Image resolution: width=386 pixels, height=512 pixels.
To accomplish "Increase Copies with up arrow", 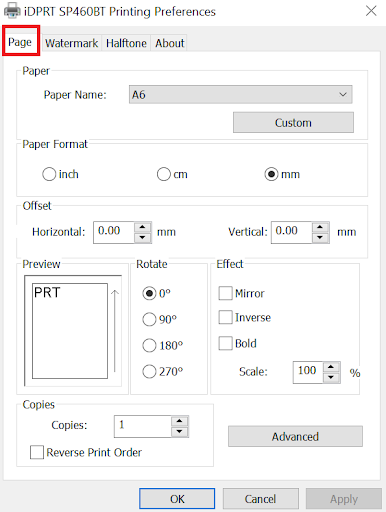I will coord(180,421).
